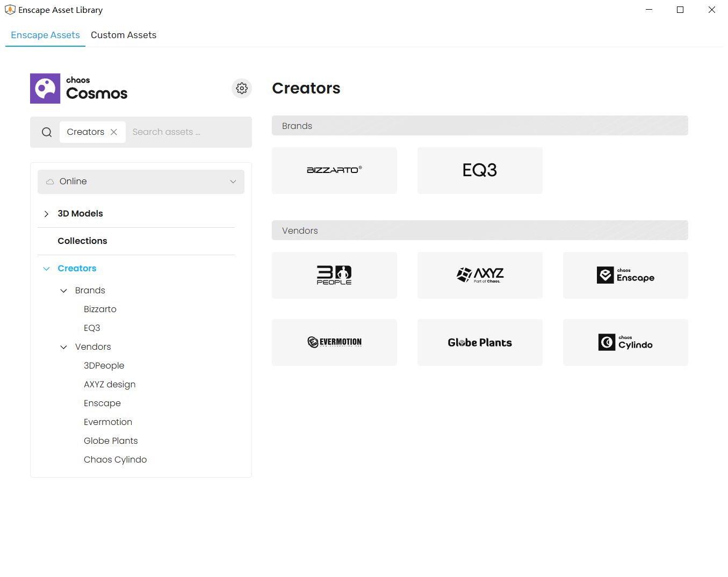Select EQ3 in the tree
728x577 pixels.
tap(92, 328)
